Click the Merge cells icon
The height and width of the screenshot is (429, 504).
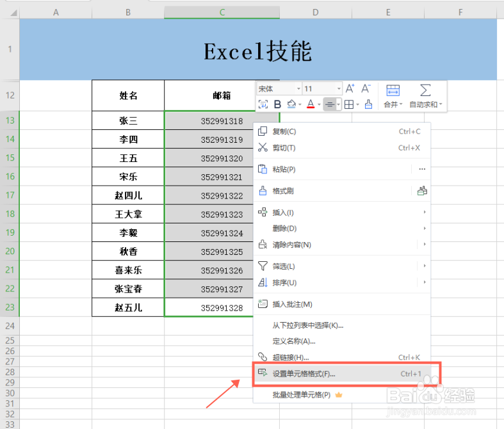click(x=393, y=90)
